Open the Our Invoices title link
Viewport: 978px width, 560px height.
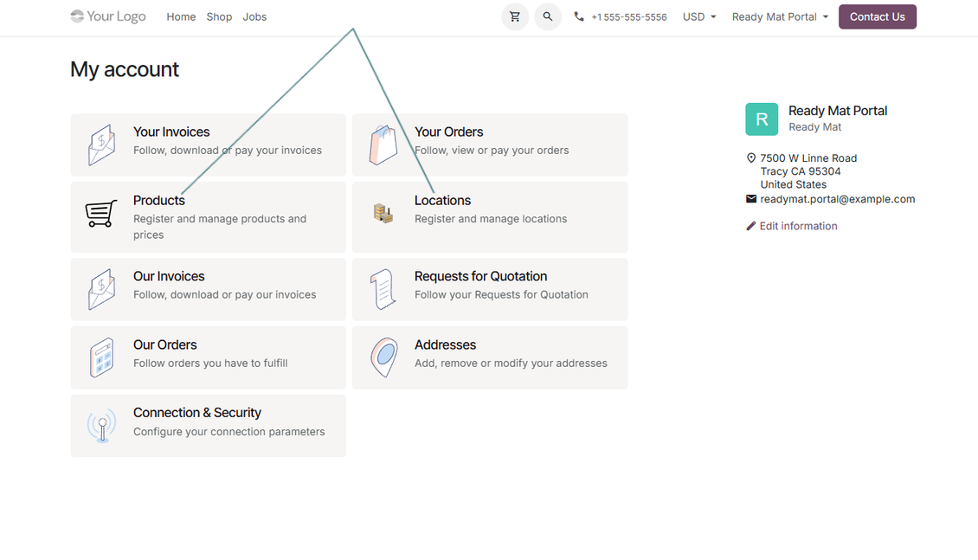(x=169, y=276)
